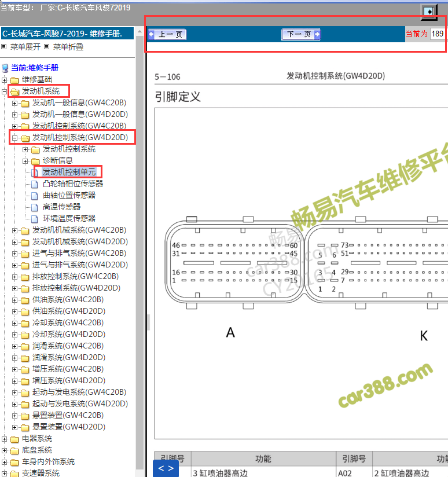Open the 环境温度传感器 page
Image resolution: width=448 pixels, height=477 pixels.
tap(69, 218)
